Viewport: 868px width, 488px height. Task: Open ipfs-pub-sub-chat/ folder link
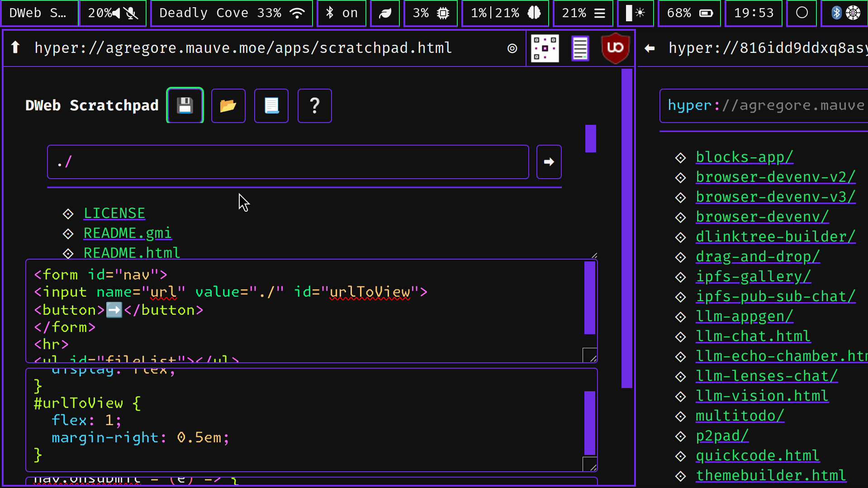[x=775, y=296]
